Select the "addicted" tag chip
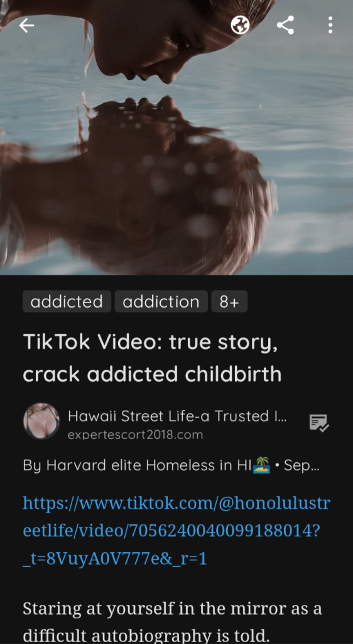The image size is (353, 644). [67, 301]
